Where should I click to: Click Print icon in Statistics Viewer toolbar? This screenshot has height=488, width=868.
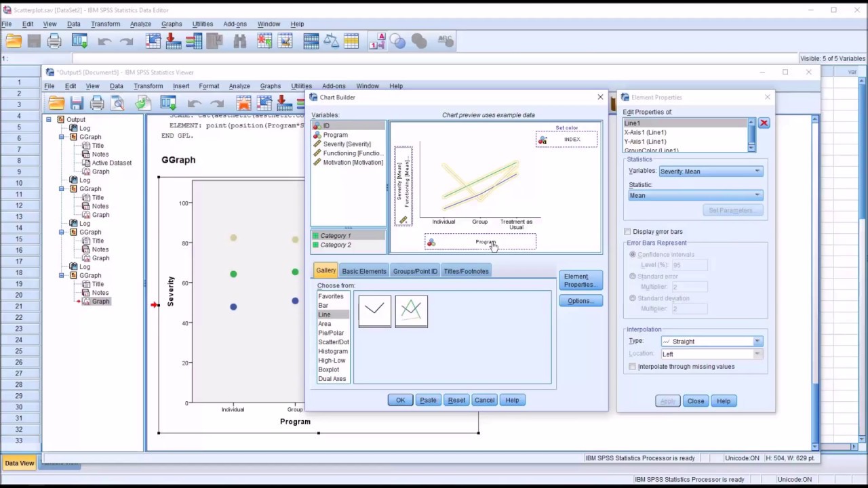point(97,103)
